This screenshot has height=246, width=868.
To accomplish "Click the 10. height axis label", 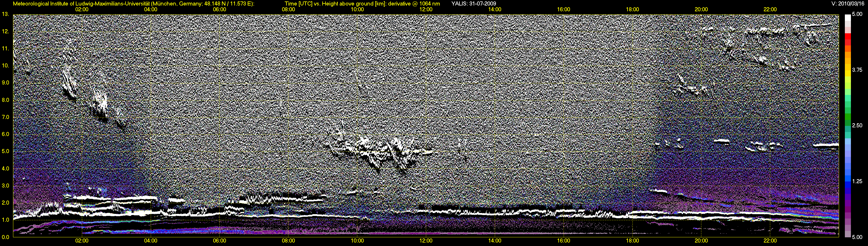I will point(5,66).
